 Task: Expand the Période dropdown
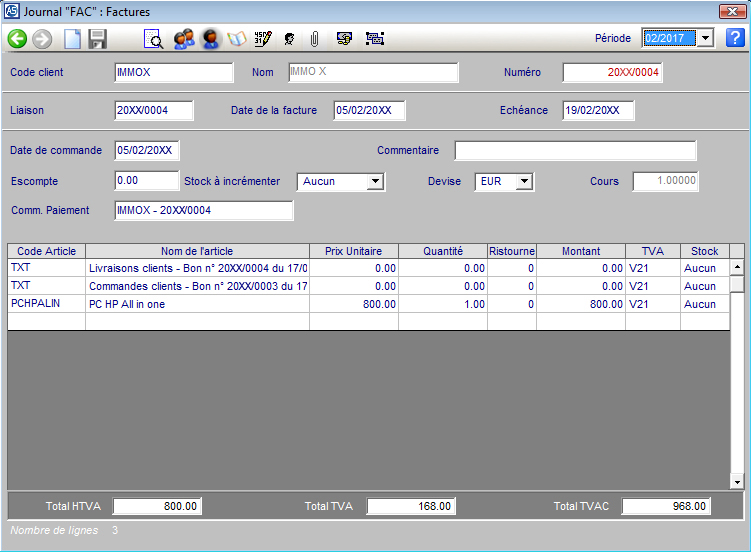click(705, 38)
